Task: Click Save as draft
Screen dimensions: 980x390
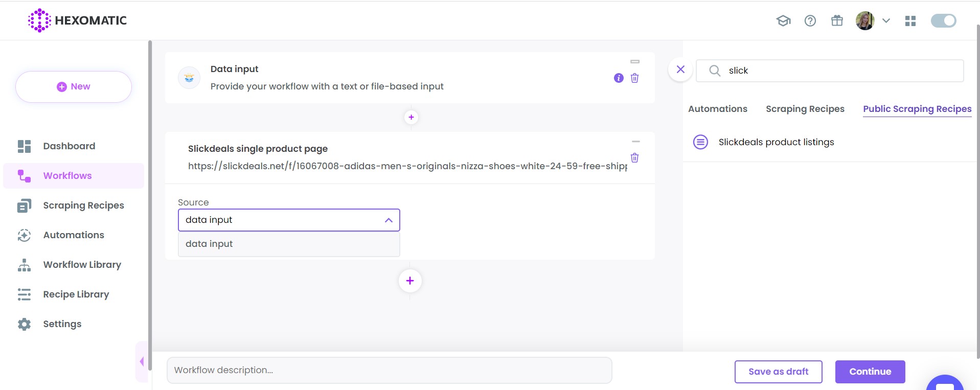Action: (x=778, y=372)
